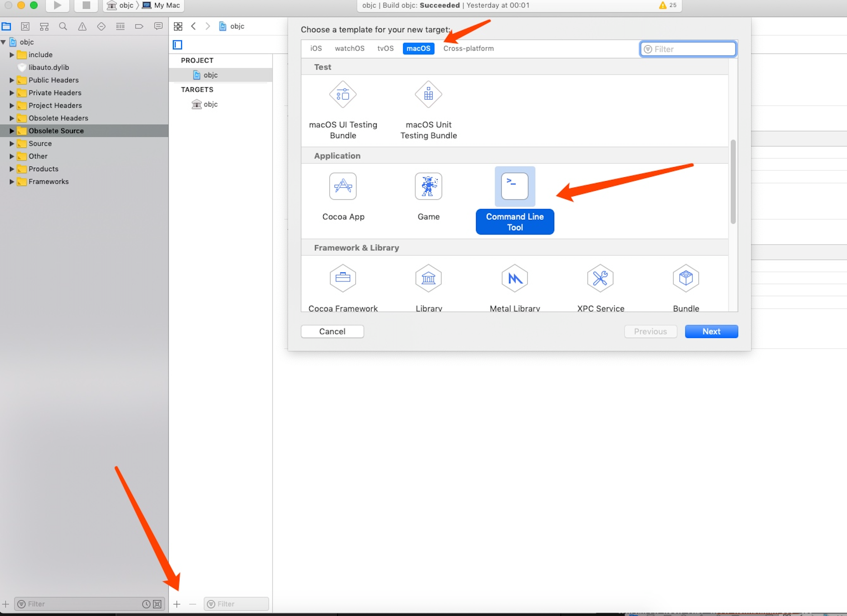
Task: Collapse the objc project root
Action: click(x=3, y=42)
